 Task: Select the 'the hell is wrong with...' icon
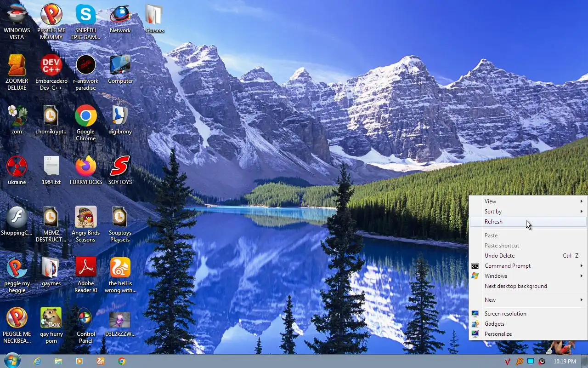pos(120,274)
